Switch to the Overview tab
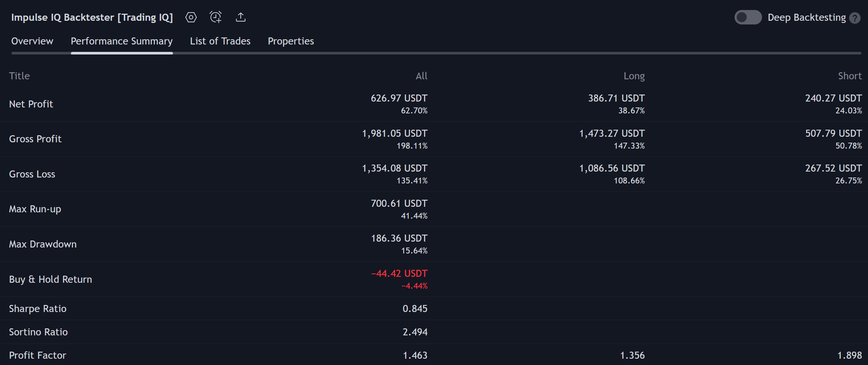This screenshot has height=365, width=868. [32, 41]
